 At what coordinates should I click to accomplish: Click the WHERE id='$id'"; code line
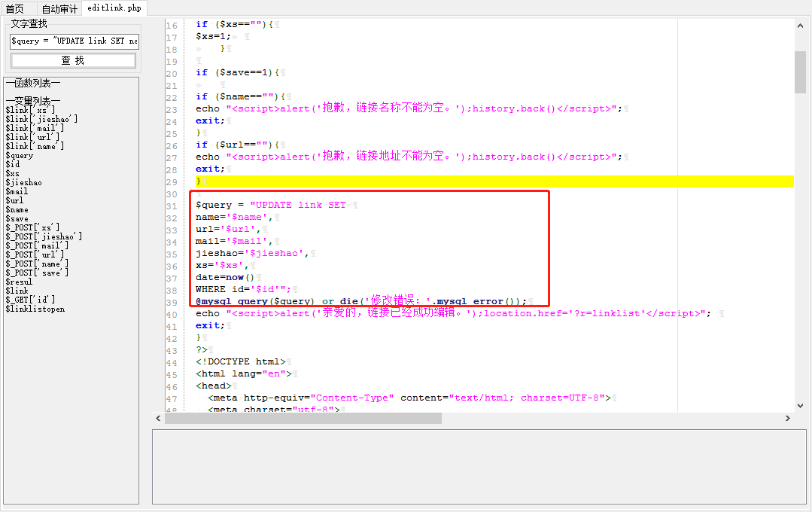coord(243,289)
